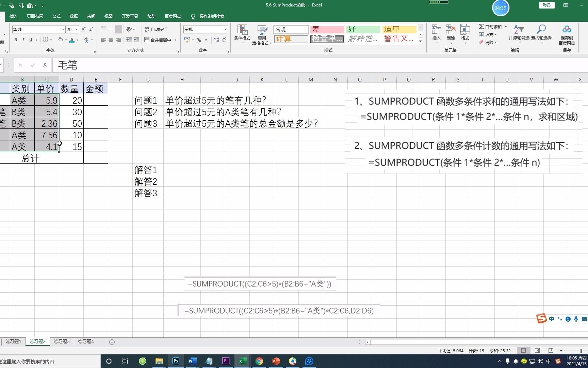Click the 插入 cells icon
The width and height of the screenshot is (588, 368).
click(436, 34)
